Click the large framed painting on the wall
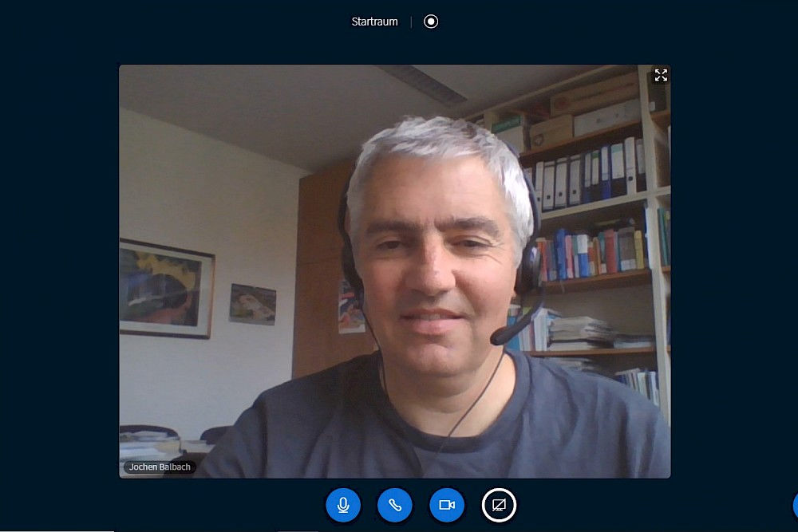This screenshot has width=798, height=532. click(x=167, y=289)
